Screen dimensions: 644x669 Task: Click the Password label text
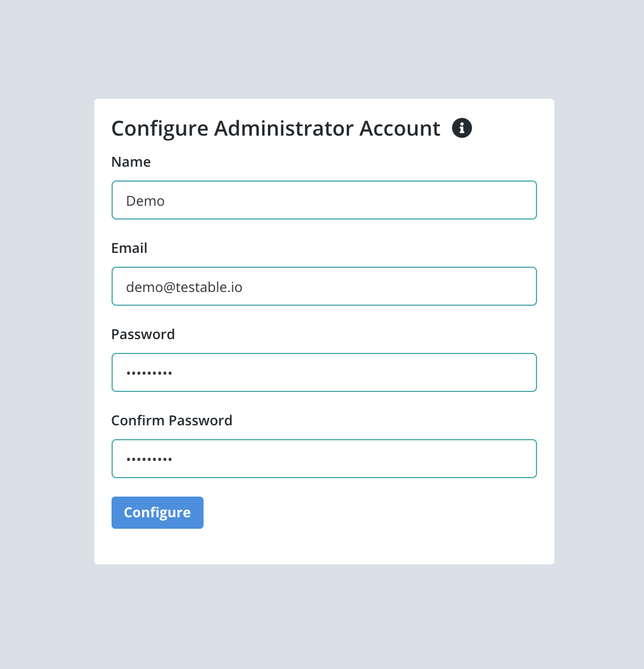[x=143, y=334]
